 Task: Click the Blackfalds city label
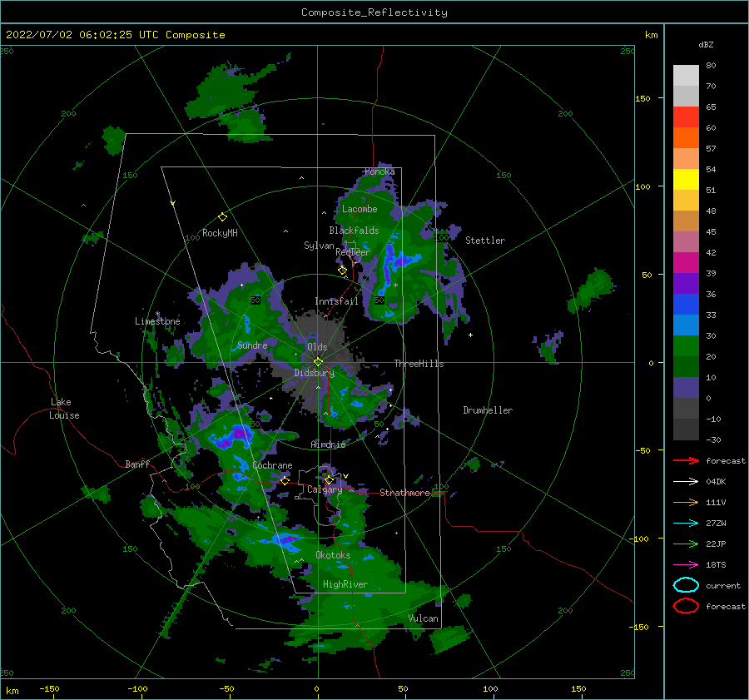pos(354,231)
